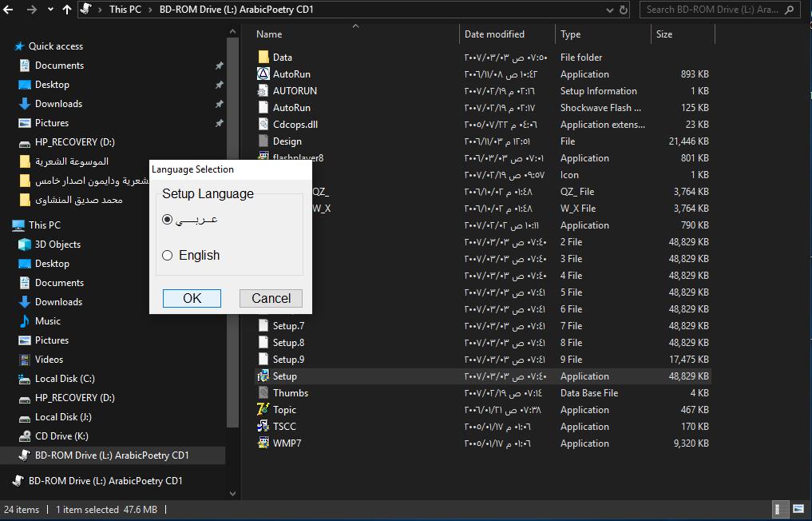Screen dimensions: 812x521
Task: Click the Back navigation arrow
Action: pyautogui.click(x=10, y=10)
